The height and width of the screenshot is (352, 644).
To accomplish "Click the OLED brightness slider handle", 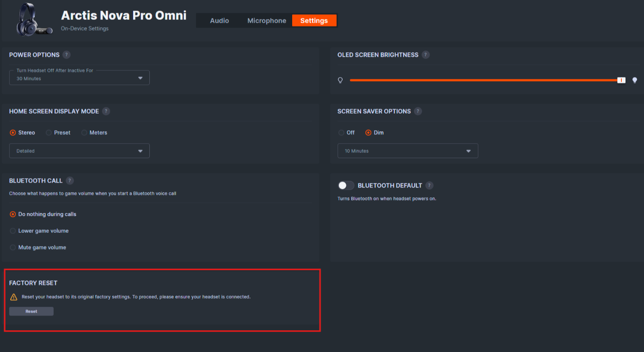I will tap(621, 80).
